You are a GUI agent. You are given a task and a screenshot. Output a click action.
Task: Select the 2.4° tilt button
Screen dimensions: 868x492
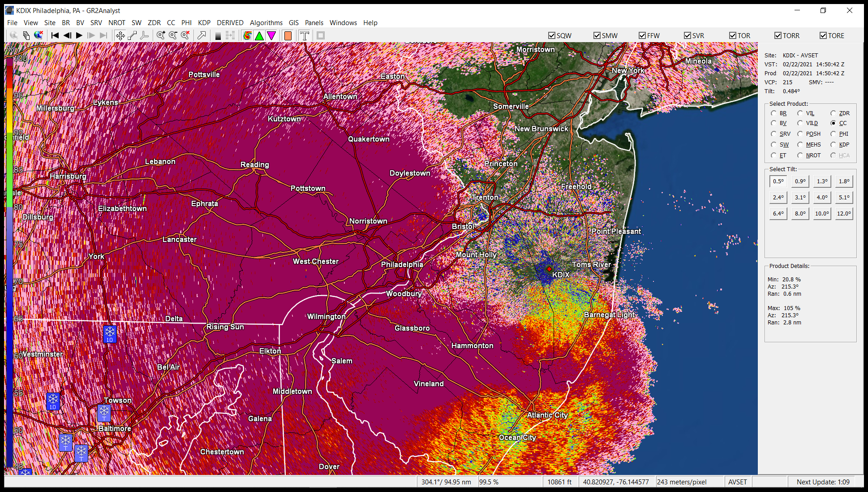click(778, 198)
